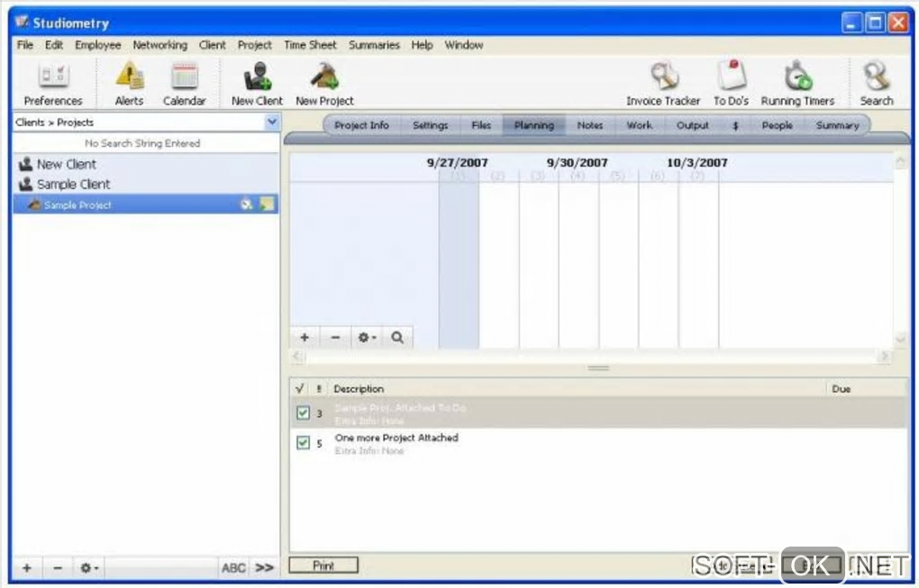
Task: Click the search string input field
Action: [145, 143]
